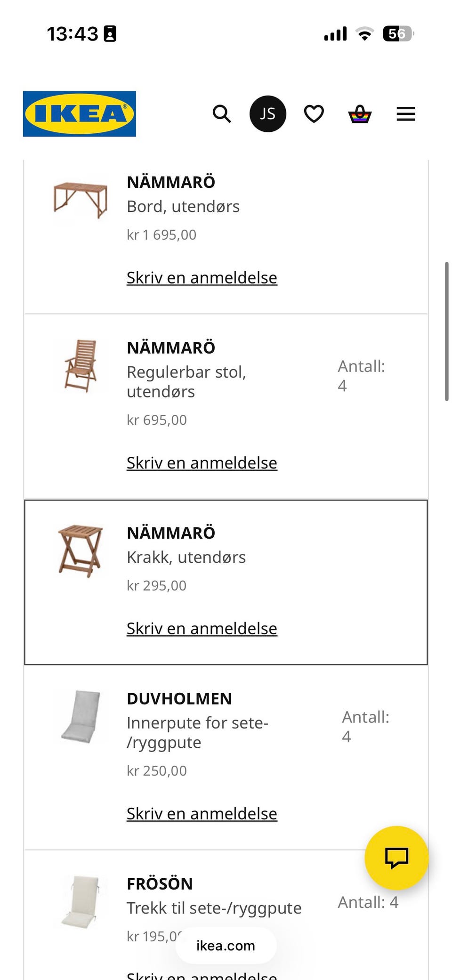
Task: Write a review for DUVHOLMEN Innerpute
Action: tap(202, 814)
